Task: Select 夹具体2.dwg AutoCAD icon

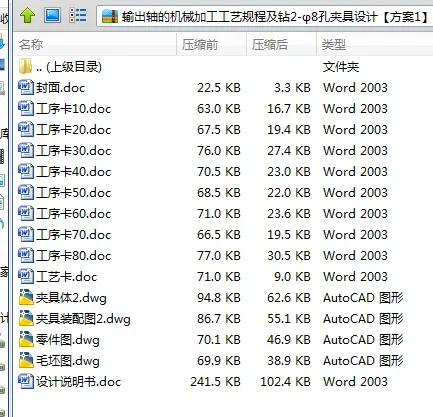Action: 26,297
